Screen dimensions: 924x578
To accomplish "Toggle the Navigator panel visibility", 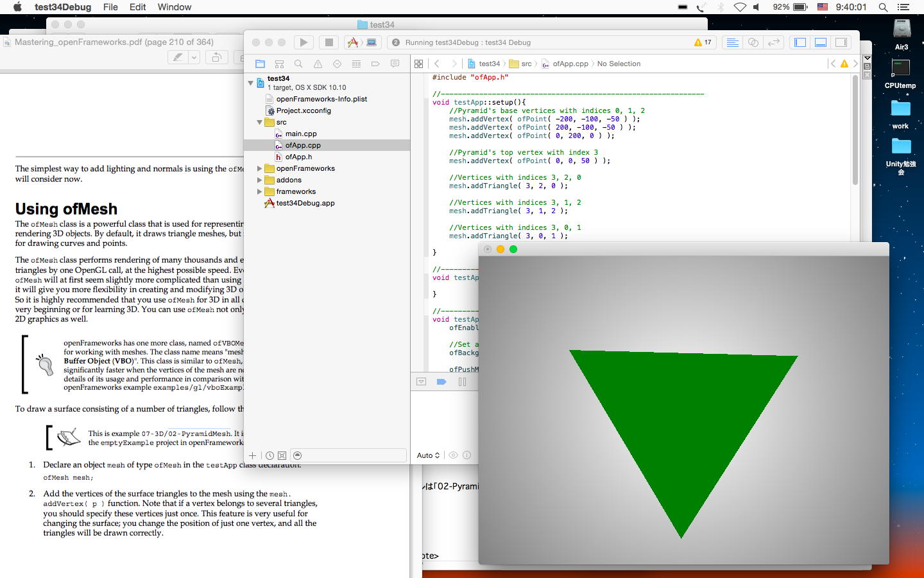I will pyautogui.click(x=800, y=42).
